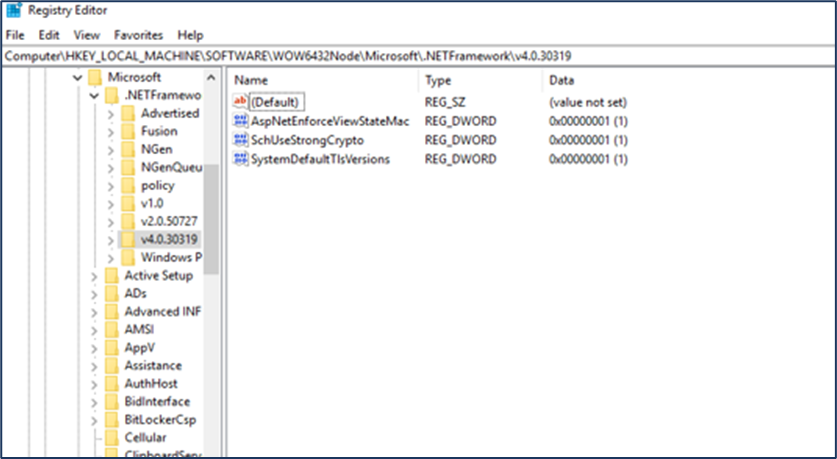Click the (Default) string value icon
Screen dimensions: 837x459
[241, 102]
